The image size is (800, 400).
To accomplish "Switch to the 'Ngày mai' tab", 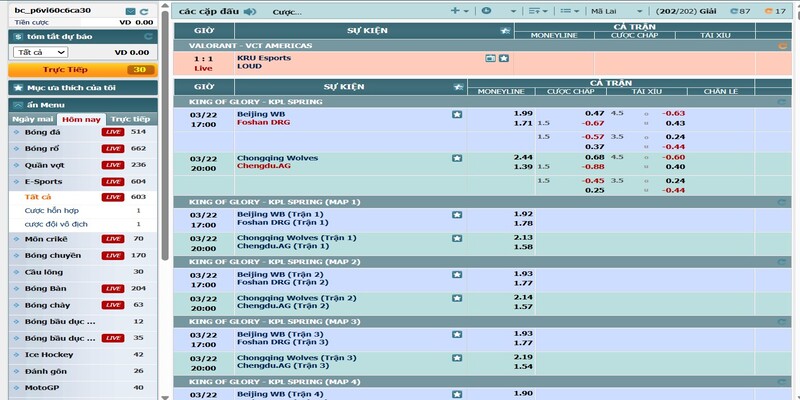I will [27, 118].
